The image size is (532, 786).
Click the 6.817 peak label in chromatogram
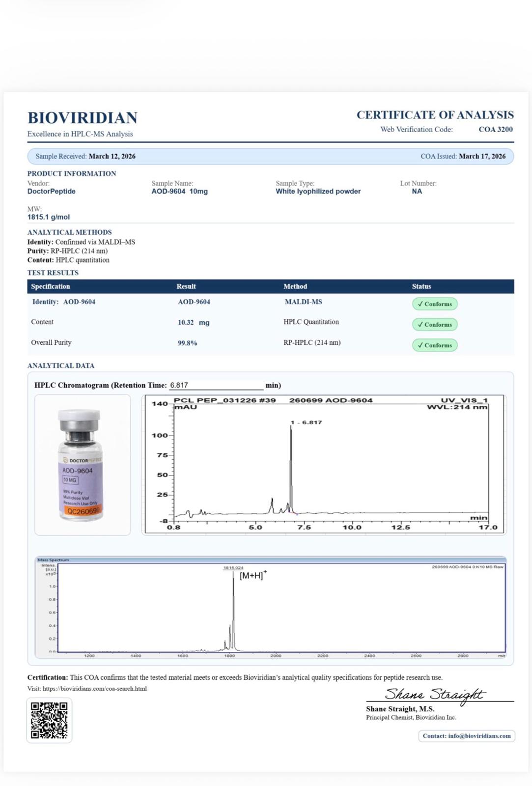pos(307,422)
